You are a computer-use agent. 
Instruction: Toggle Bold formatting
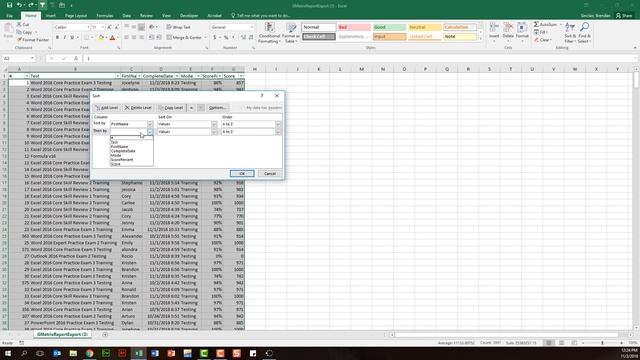58,38
